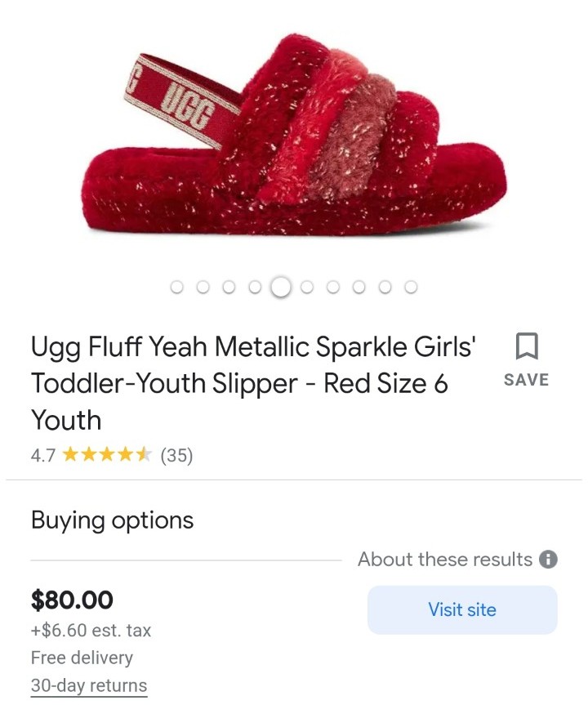Click the About these results text
The image size is (588, 705).
coord(445,560)
